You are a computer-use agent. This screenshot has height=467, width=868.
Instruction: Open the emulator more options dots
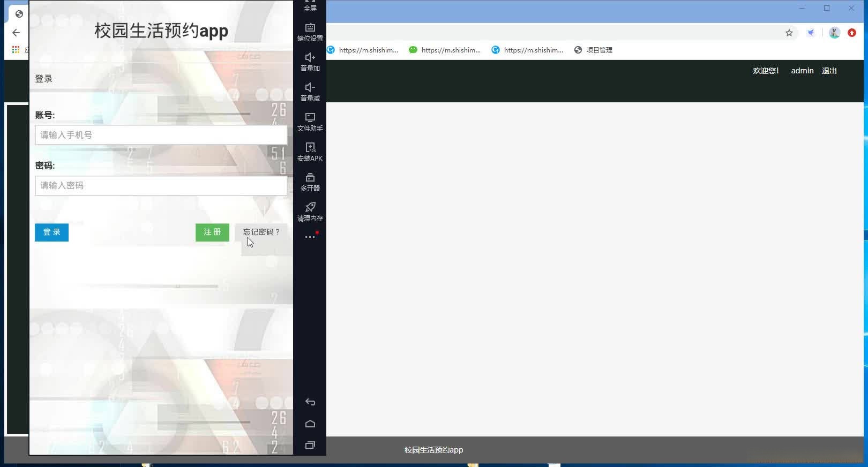[310, 237]
